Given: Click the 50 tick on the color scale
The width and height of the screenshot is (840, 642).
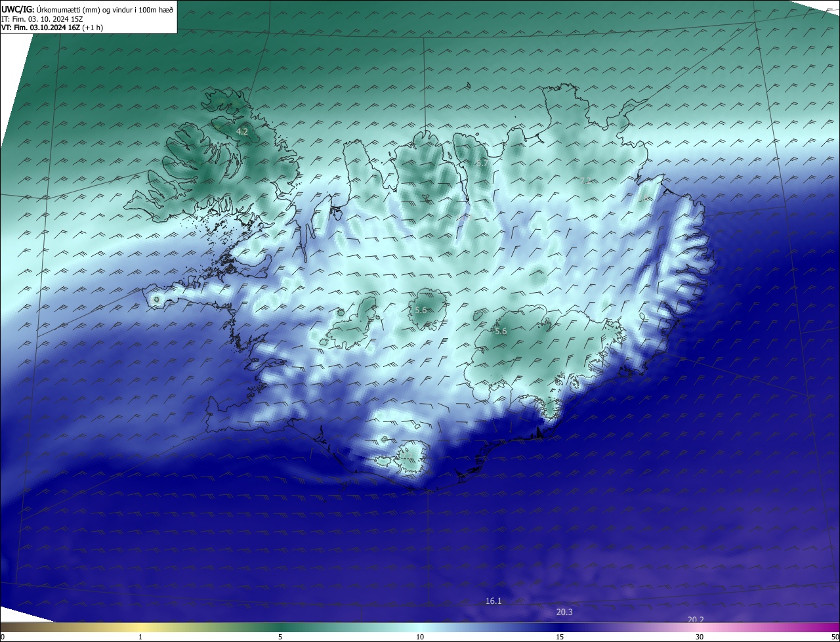Looking at the screenshot, I should tap(835, 637).
